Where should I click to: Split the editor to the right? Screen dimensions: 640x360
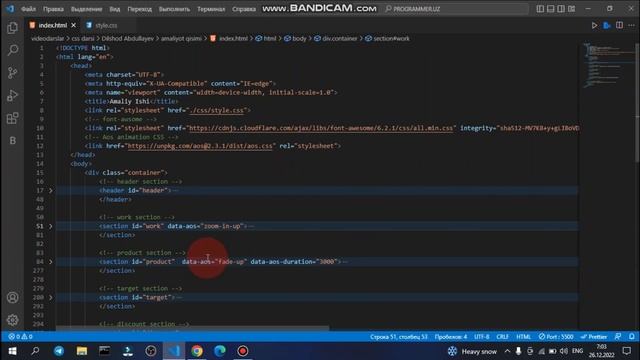(x=620, y=25)
